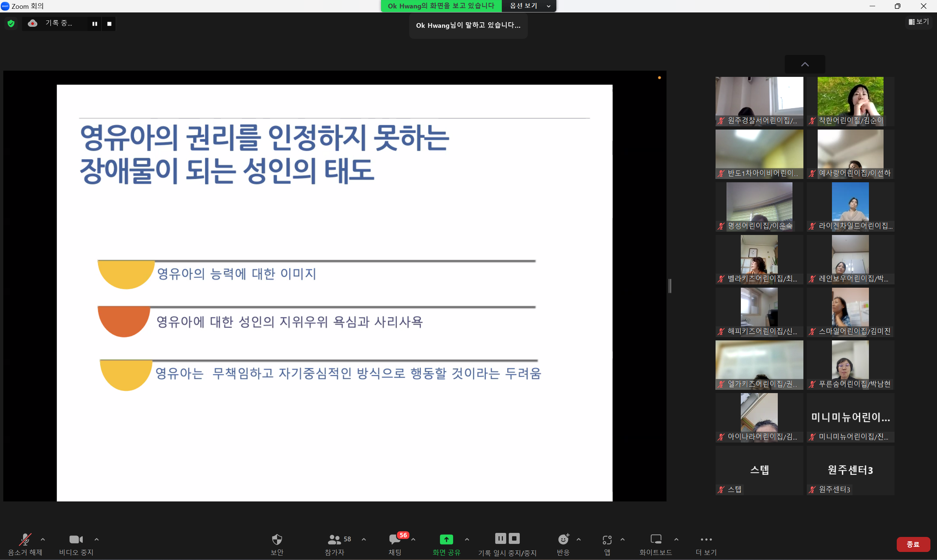The image size is (937, 560).
Task: Select the 레인보우어린이집 participant video
Action: [851, 260]
